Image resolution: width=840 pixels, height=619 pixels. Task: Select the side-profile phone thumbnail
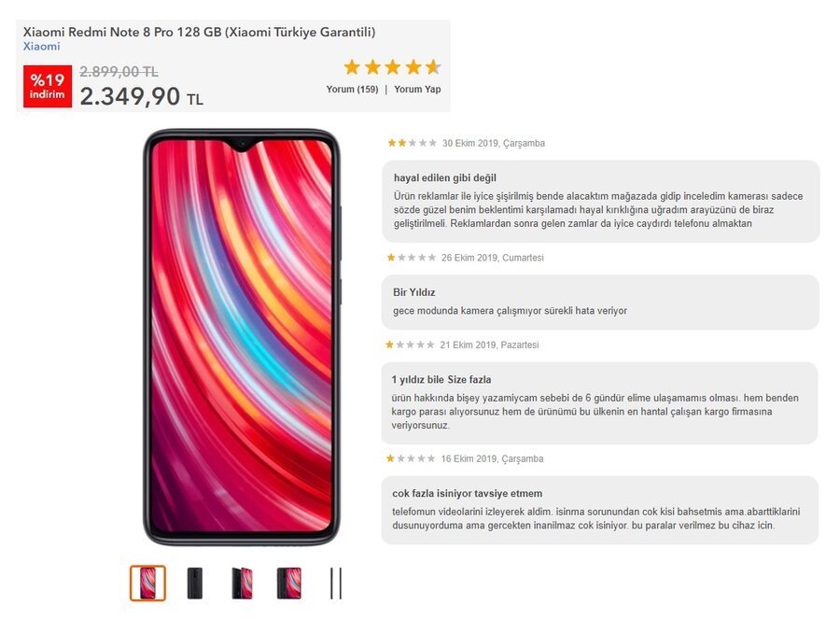(x=336, y=584)
